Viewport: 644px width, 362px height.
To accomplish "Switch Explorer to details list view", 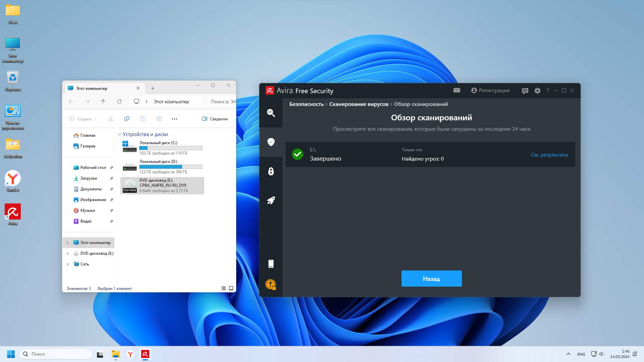I will click(x=224, y=288).
